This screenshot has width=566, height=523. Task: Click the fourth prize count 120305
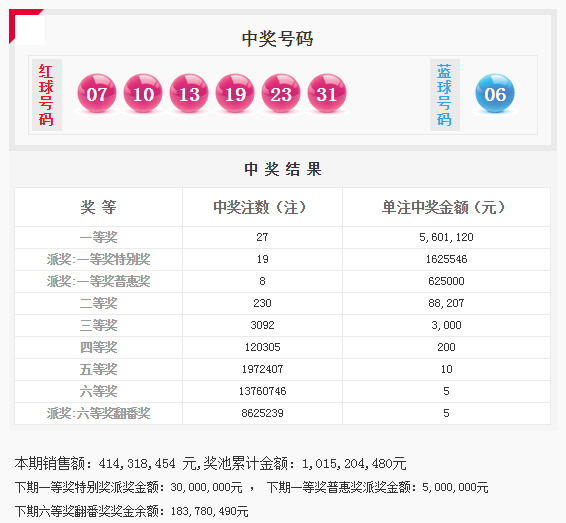(x=262, y=347)
